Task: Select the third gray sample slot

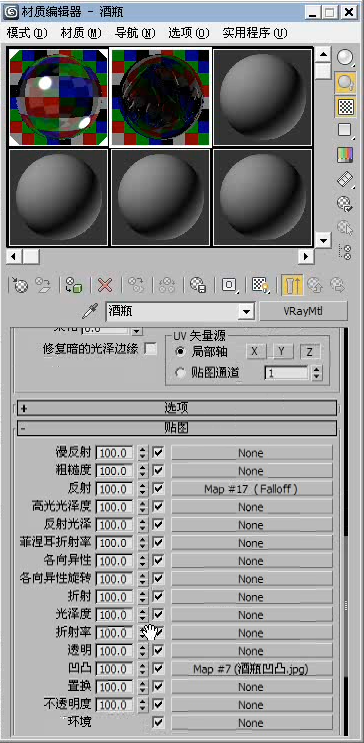Action: [x=263, y=98]
